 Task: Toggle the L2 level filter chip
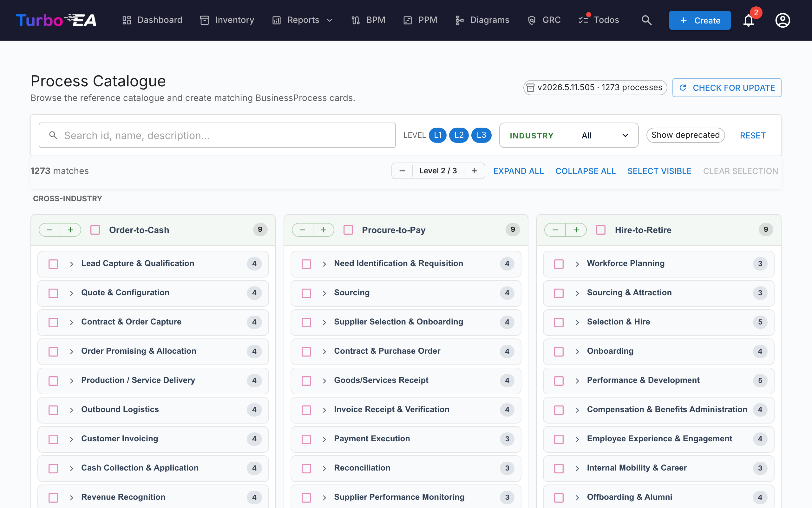tap(459, 135)
